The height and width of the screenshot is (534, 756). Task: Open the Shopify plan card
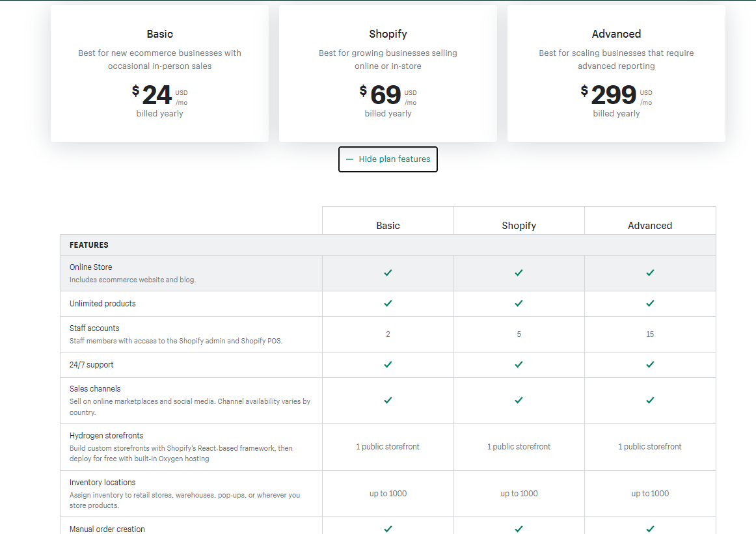click(388, 73)
